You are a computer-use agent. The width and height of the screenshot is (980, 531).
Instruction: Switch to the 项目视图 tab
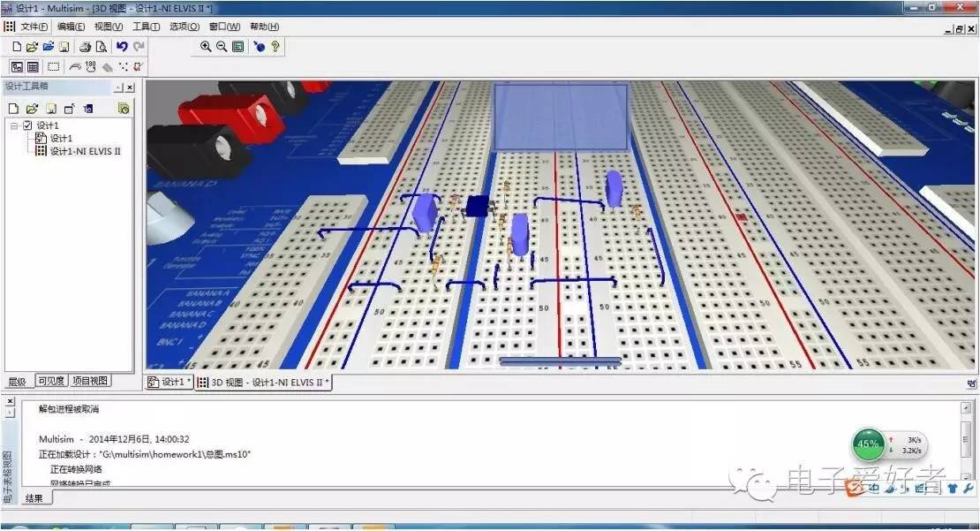90,381
